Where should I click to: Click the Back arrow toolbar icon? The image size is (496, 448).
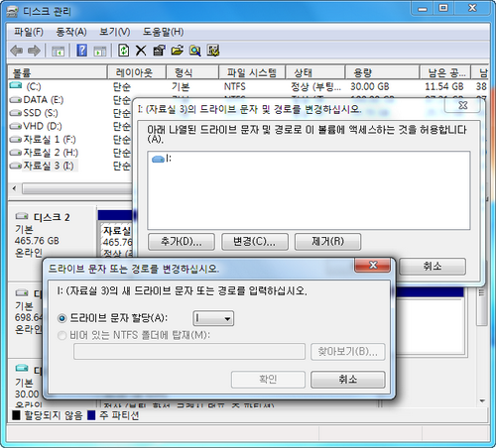17,51
